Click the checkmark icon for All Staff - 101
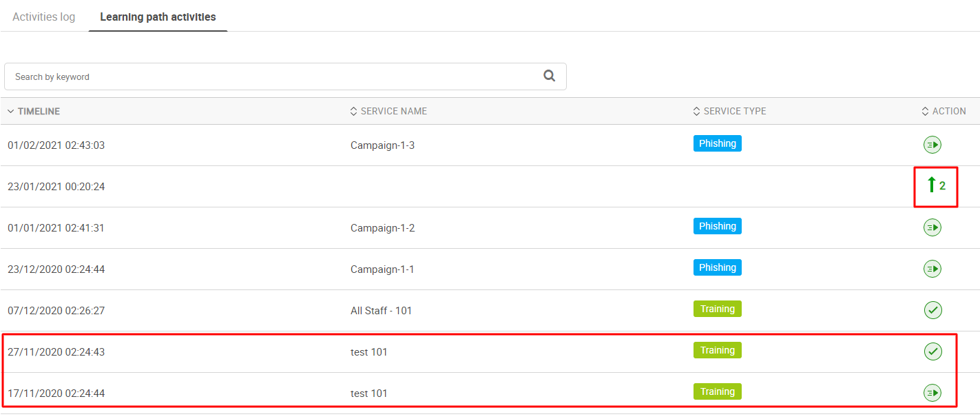This screenshot has width=980, height=419. [x=932, y=310]
